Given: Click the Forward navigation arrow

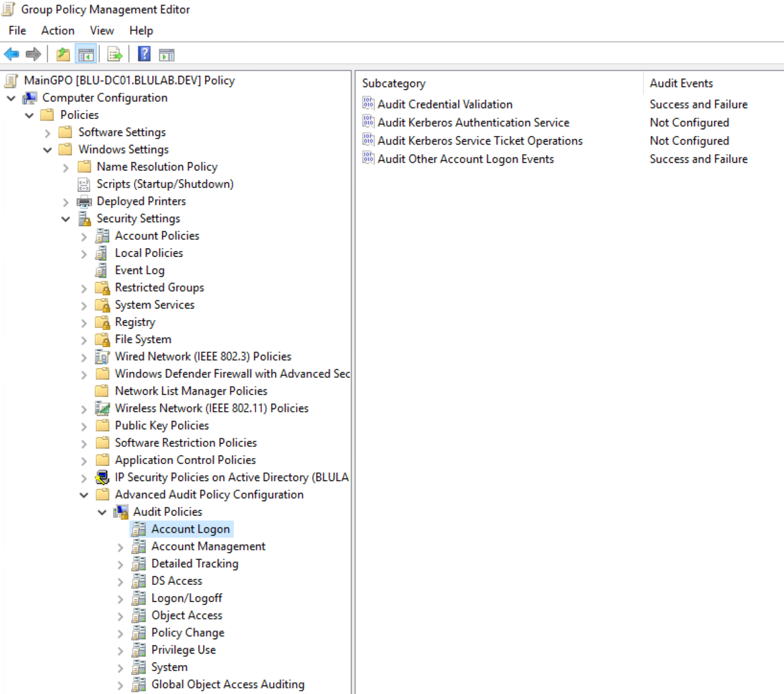Looking at the screenshot, I should [x=33, y=54].
